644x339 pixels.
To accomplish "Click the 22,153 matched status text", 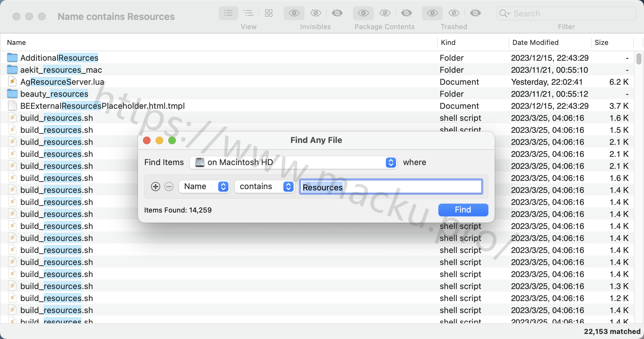I will point(612,331).
